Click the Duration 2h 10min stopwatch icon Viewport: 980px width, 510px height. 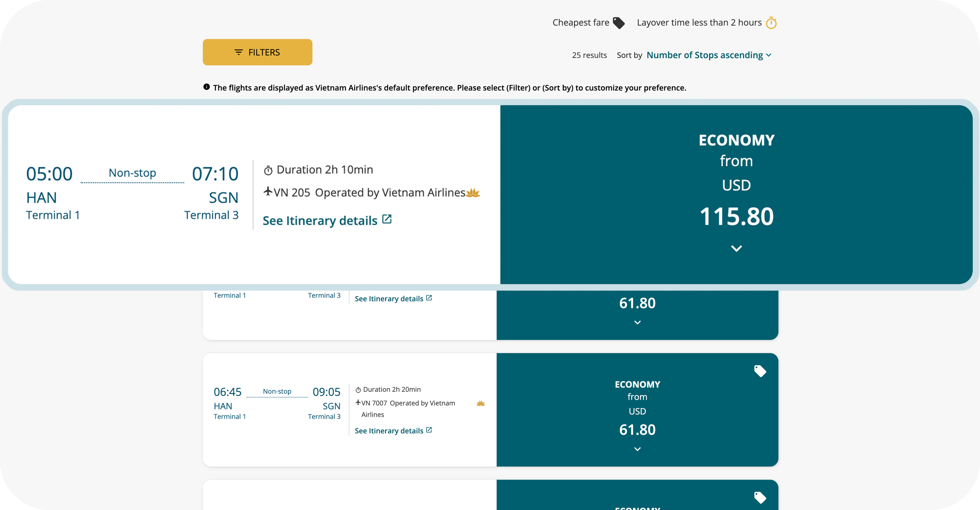point(268,170)
